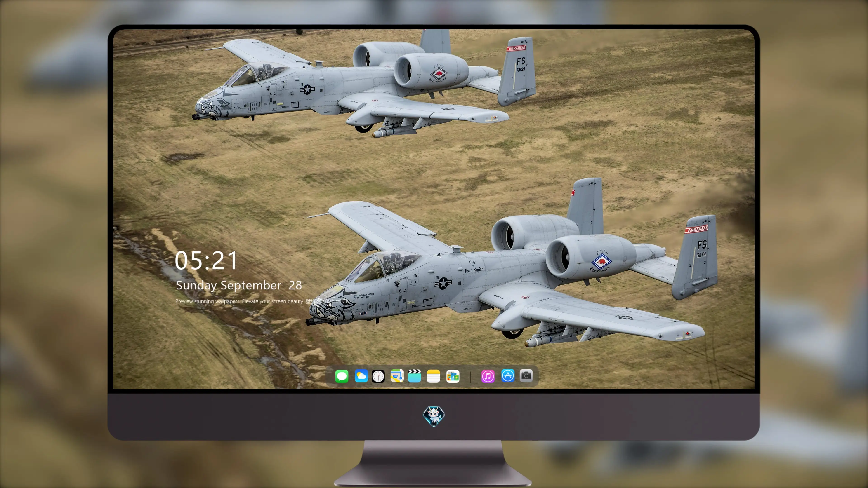Click the 05:21 clock widget

[x=206, y=261]
